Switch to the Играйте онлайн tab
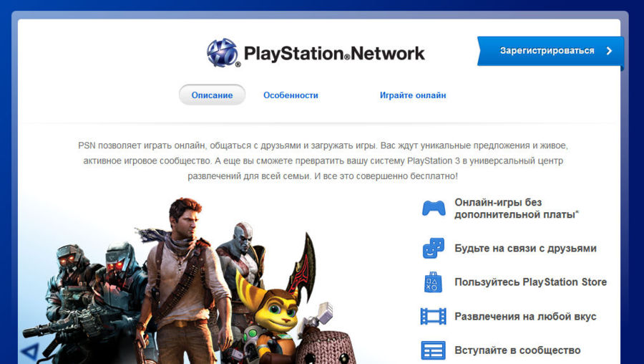This screenshot has height=364, width=644. (413, 95)
